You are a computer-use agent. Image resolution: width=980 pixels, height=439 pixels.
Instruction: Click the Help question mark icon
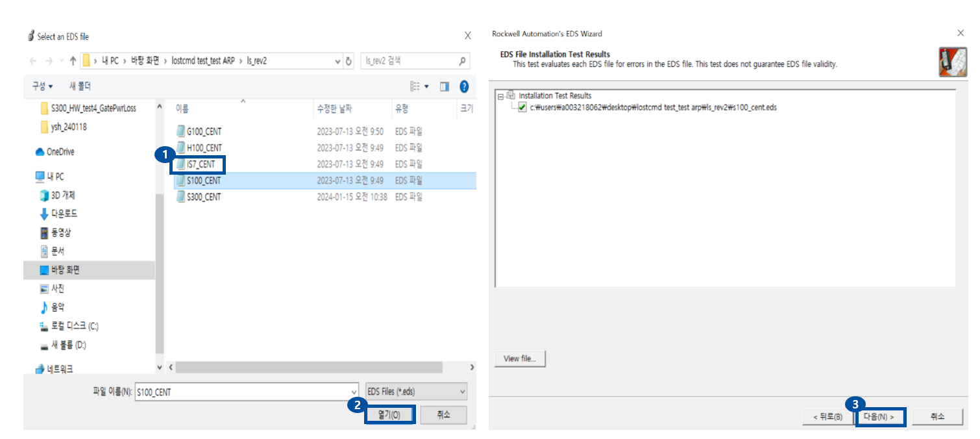(465, 86)
